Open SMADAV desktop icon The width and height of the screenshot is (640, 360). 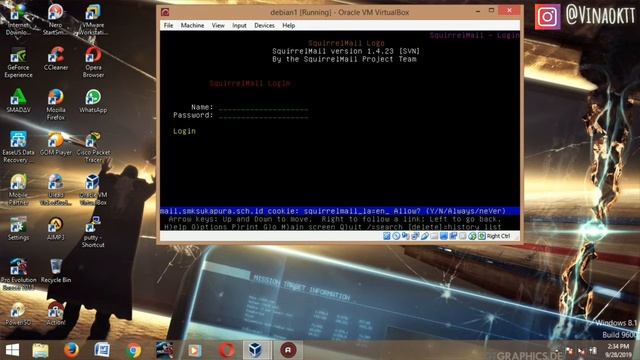pos(18,101)
